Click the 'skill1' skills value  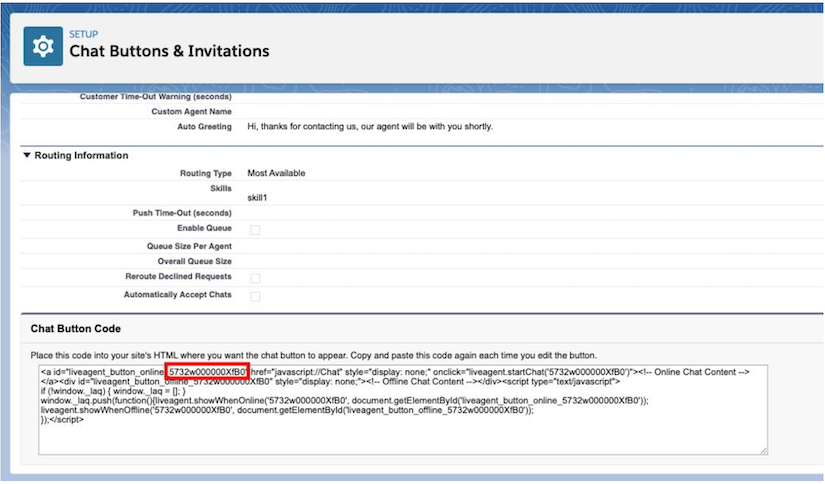(257, 198)
